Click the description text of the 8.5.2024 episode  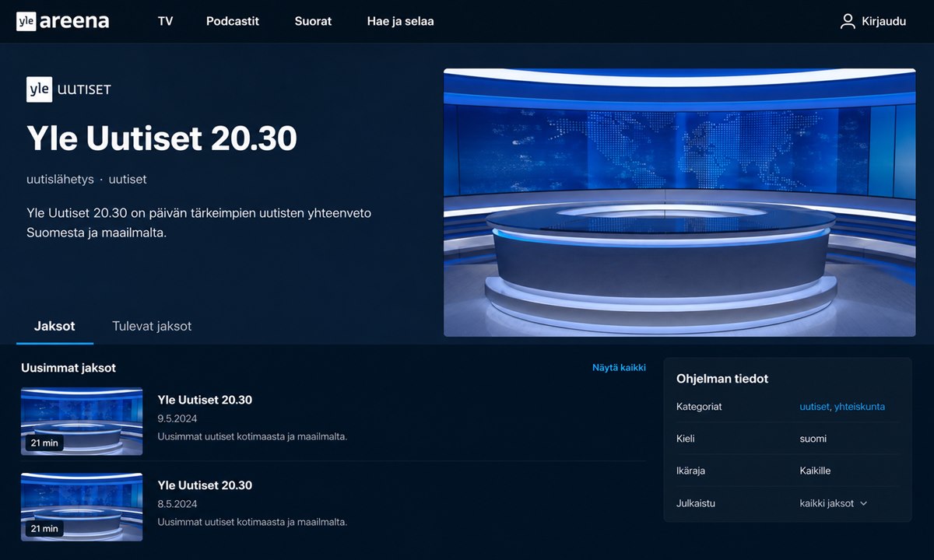(252, 522)
